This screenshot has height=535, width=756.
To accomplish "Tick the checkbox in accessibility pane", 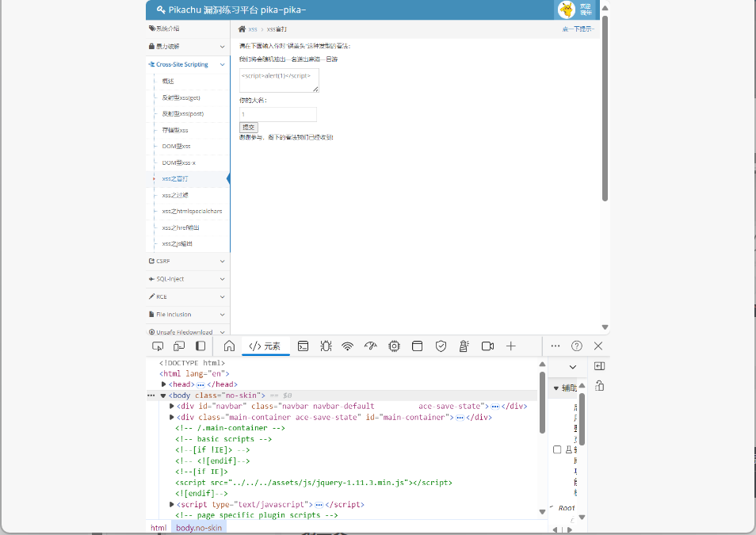I will 557,449.
